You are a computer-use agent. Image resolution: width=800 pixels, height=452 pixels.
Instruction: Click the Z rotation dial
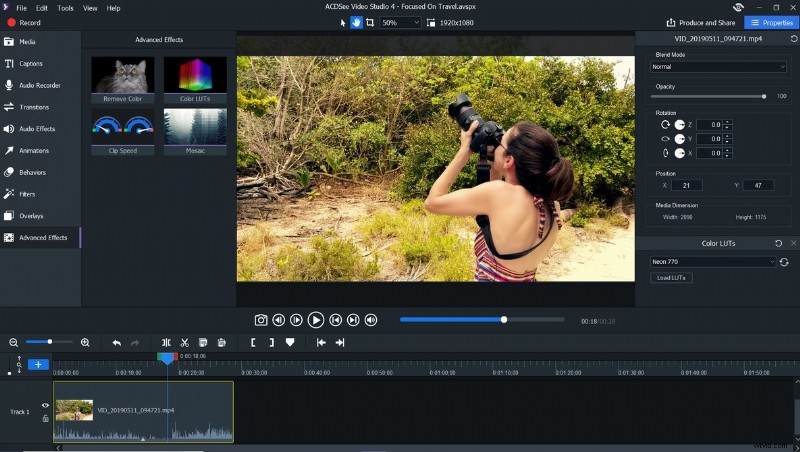point(680,124)
